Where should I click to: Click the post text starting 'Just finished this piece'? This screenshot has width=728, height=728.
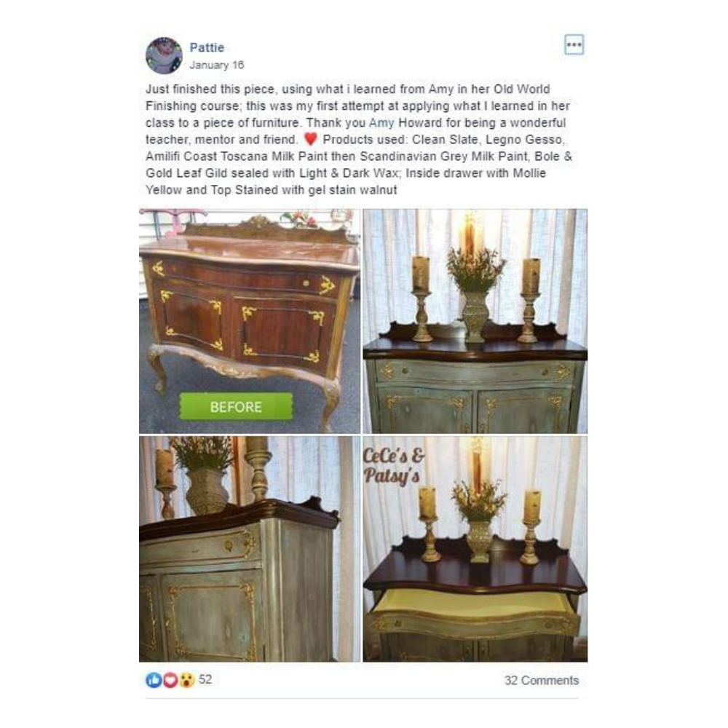point(359,139)
